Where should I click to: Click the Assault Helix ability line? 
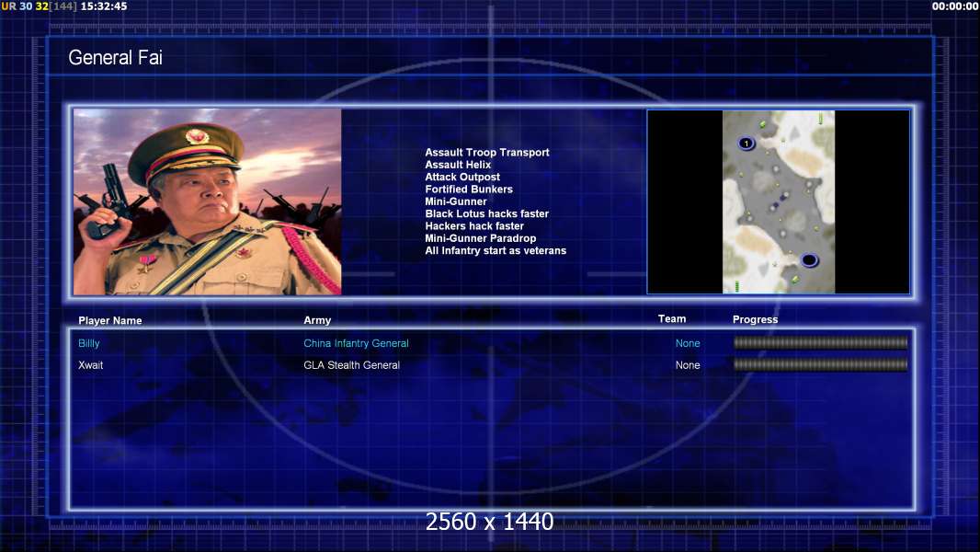coord(458,165)
